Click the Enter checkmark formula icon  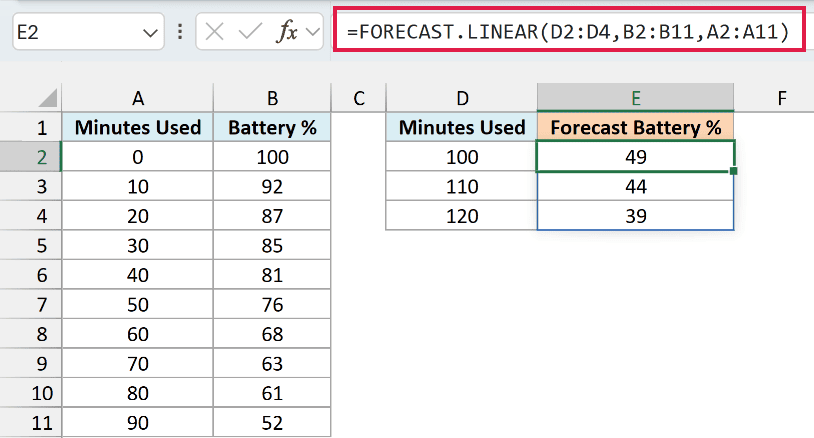pos(250,32)
